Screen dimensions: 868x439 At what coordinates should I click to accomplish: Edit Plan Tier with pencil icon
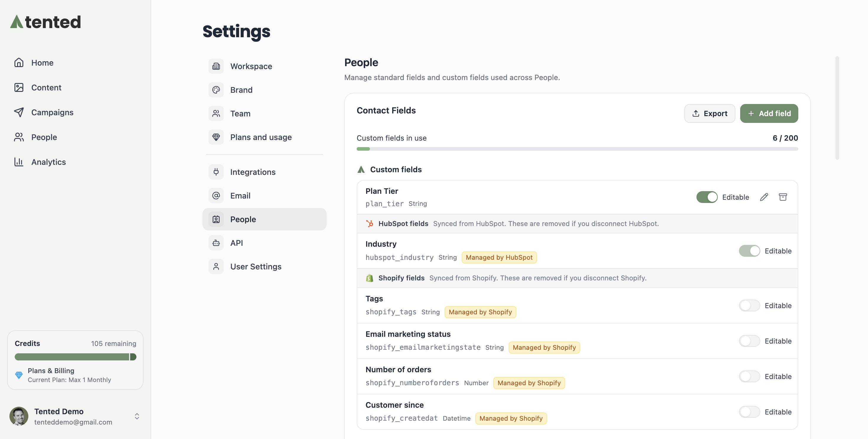point(764,197)
